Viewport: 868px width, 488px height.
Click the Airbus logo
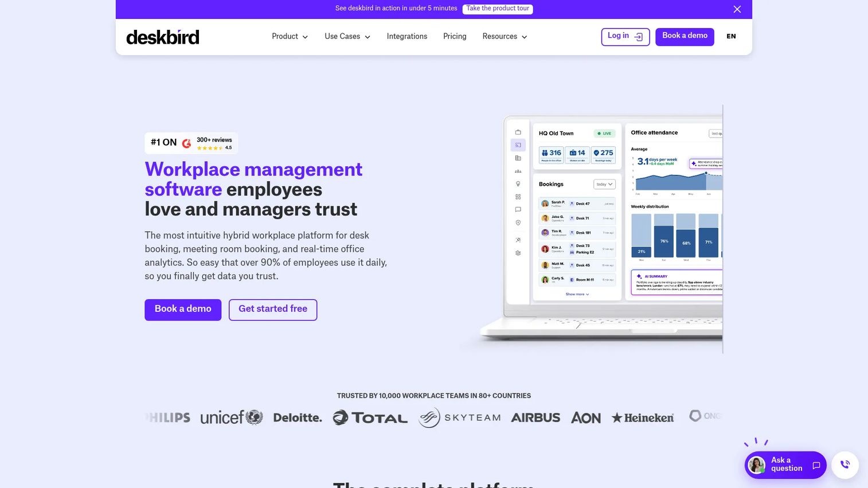click(535, 417)
